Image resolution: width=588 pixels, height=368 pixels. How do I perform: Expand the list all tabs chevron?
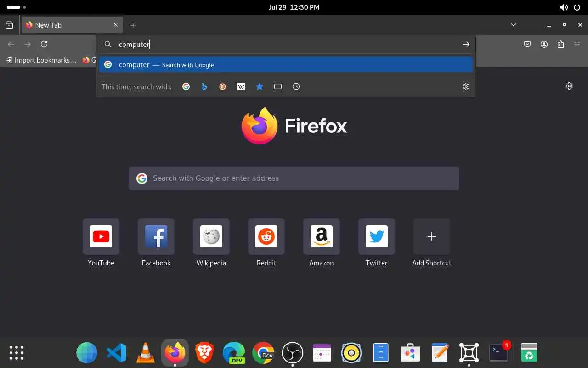pos(514,25)
